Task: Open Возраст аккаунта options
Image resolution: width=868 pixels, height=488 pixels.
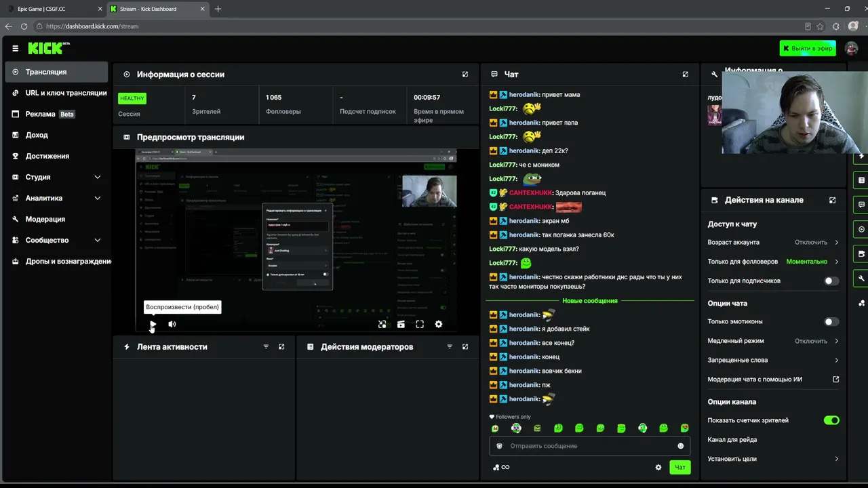Action: coord(773,242)
